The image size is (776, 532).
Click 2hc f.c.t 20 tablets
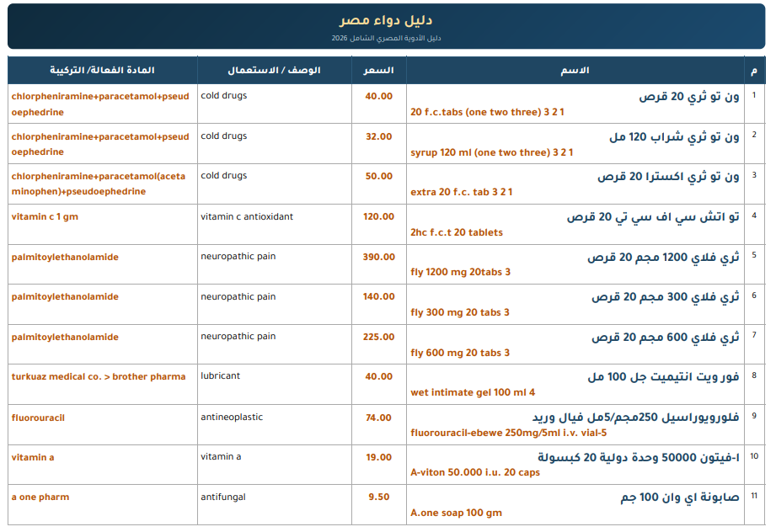click(x=457, y=232)
